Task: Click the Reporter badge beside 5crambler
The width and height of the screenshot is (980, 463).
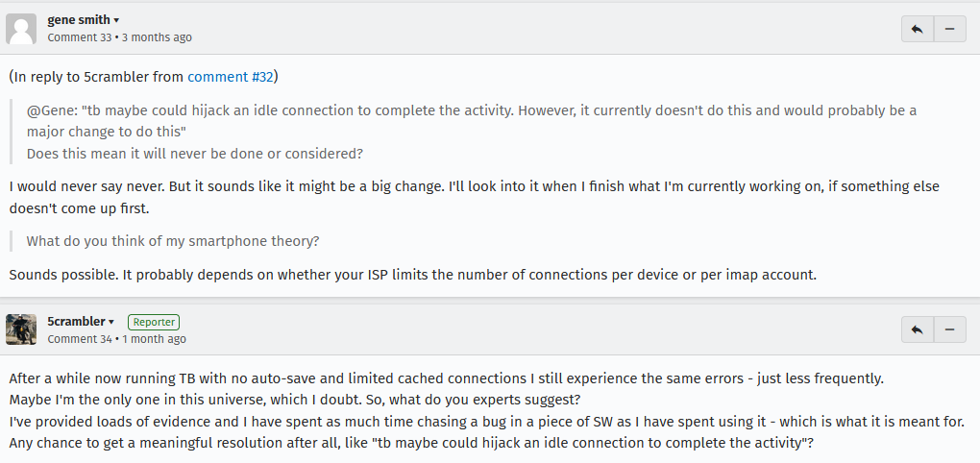Action: pos(154,322)
